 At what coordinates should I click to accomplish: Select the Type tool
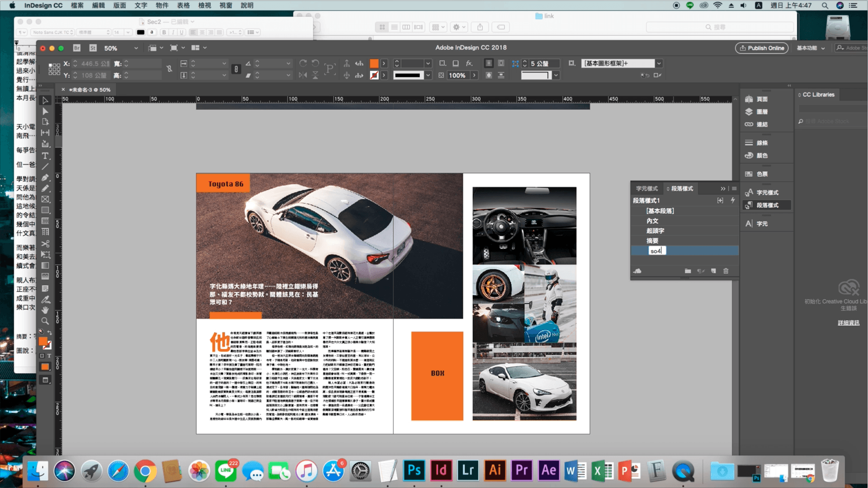(45, 156)
